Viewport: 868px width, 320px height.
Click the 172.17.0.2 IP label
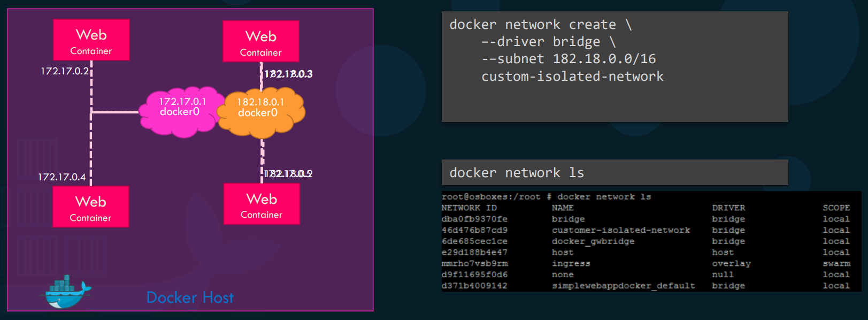[x=64, y=71]
